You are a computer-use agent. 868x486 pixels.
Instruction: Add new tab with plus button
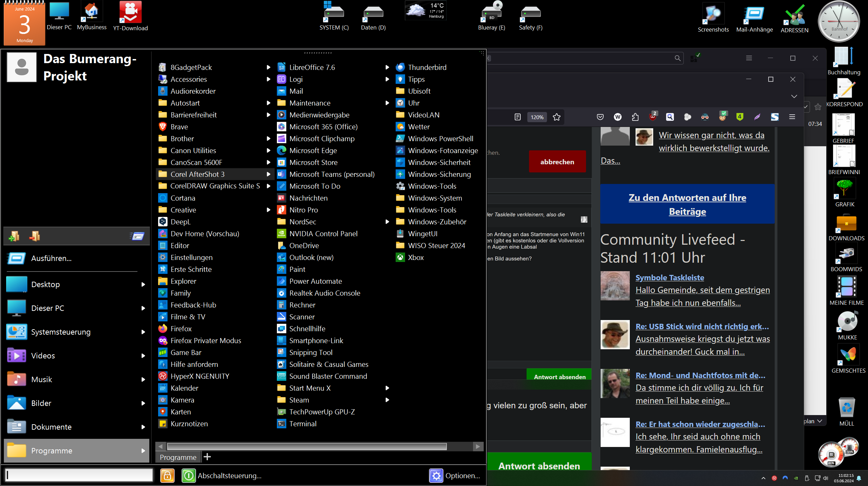click(207, 457)
